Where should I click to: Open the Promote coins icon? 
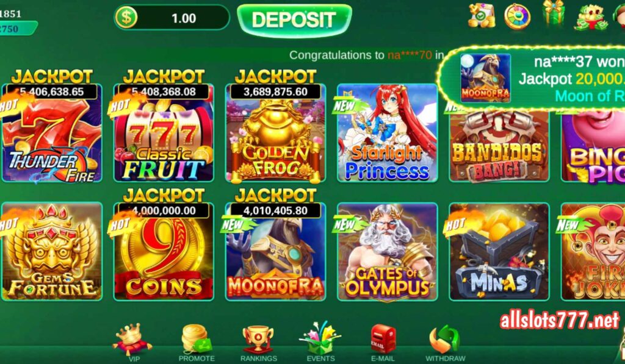(x=196, y=340)
